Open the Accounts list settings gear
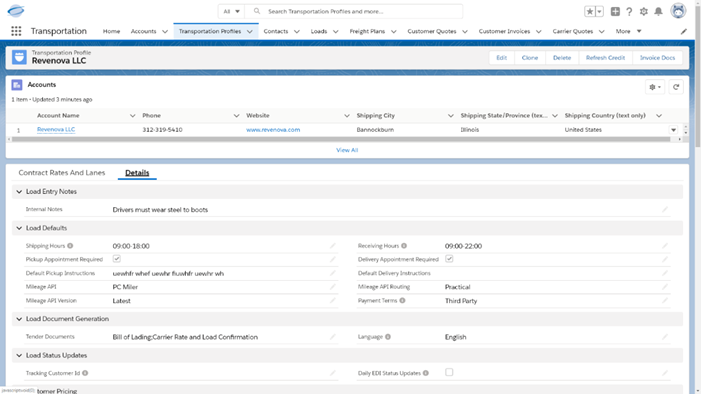Viewport: 701px width, 394px height. pos(655,87)
